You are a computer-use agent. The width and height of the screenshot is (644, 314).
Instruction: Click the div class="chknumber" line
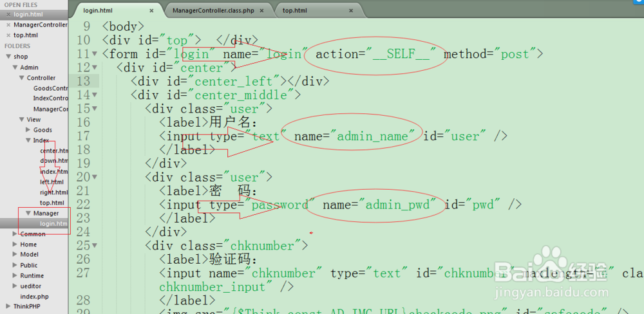coord(226,246)
